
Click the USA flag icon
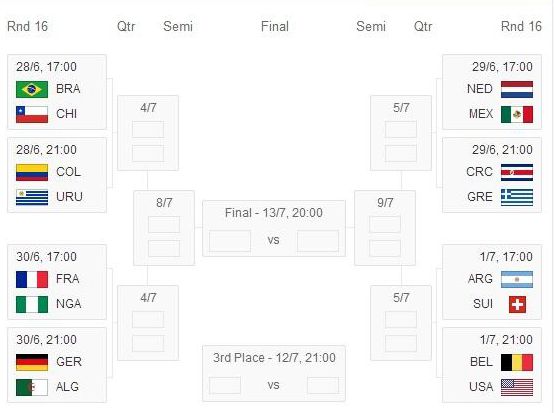click(x=517, y=388)
